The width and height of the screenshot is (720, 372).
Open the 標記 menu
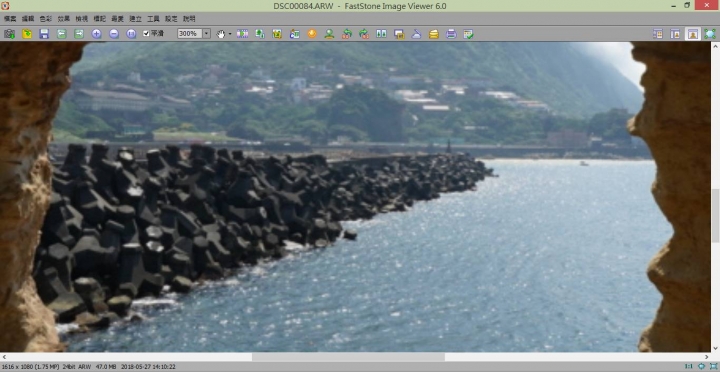coord(100,19)
